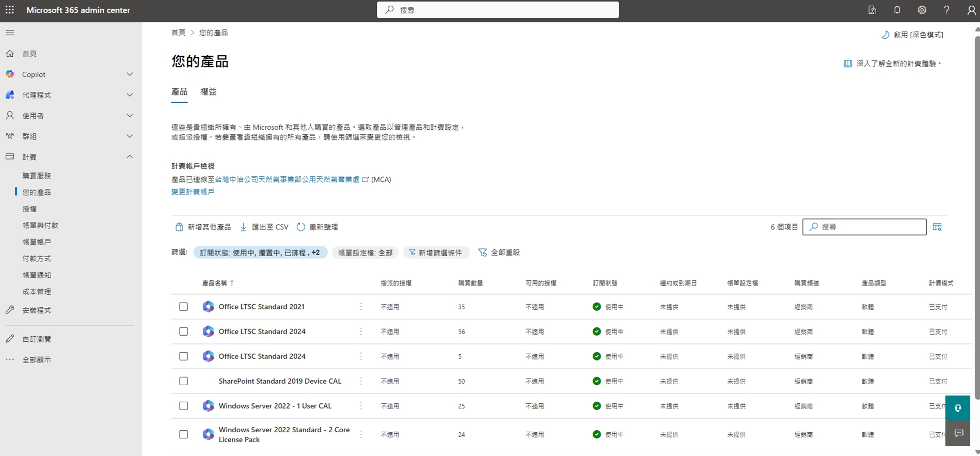Open more actions for Office LTSC Standard 2021
This screenshot has height=456, width=980.
point(361,307)
